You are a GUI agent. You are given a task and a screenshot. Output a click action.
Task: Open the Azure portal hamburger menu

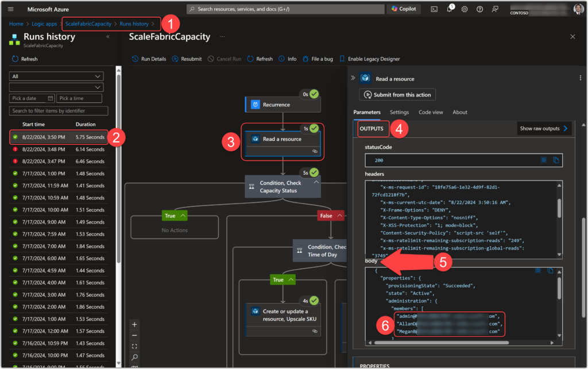click(10, 9)
